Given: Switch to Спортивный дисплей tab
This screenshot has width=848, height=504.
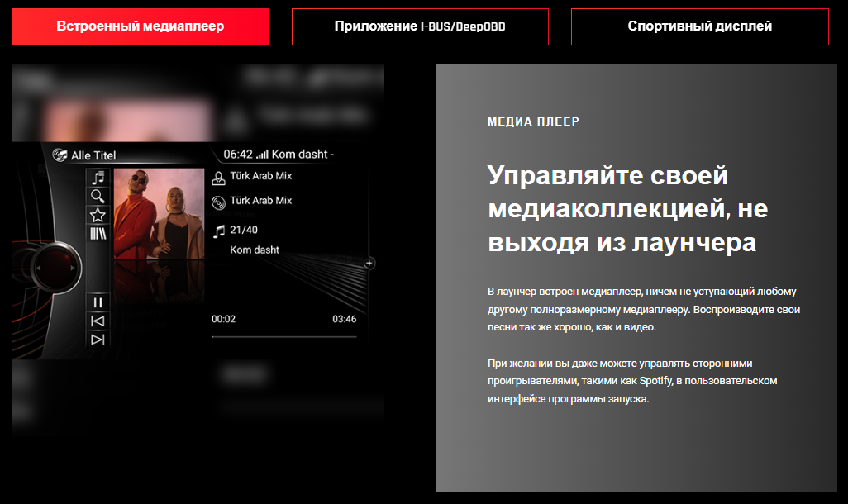Looking at the screenshot, I should [x=700, y=26].
